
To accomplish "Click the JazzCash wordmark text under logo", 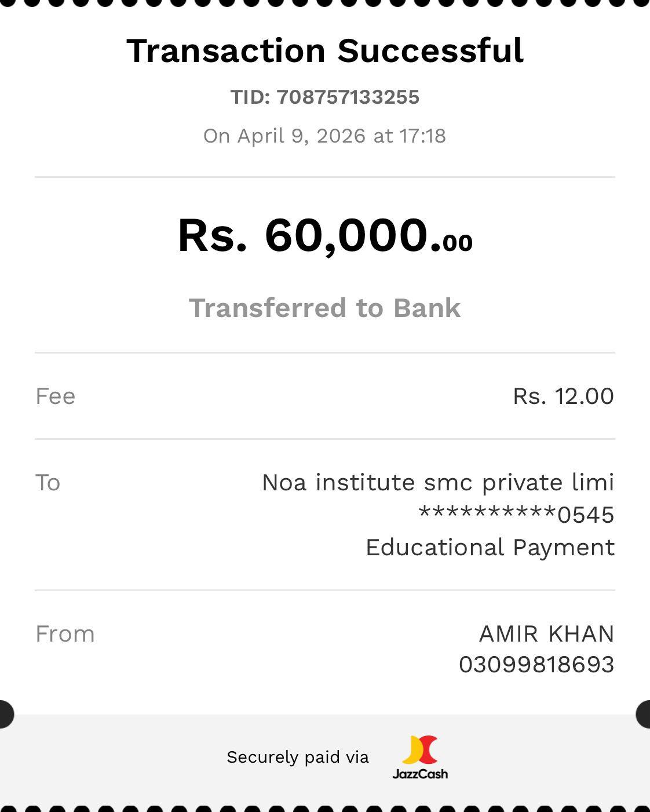I will point(420,774).
